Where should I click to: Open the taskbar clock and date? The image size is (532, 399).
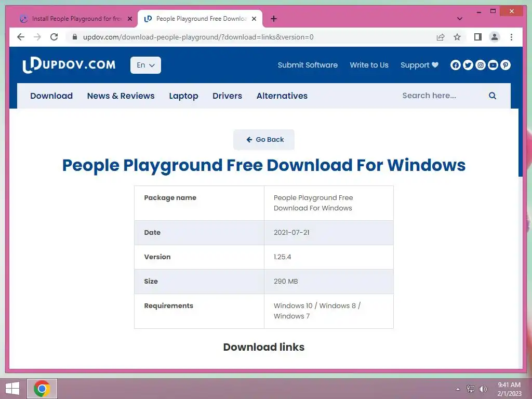click(x=509, y=389)
